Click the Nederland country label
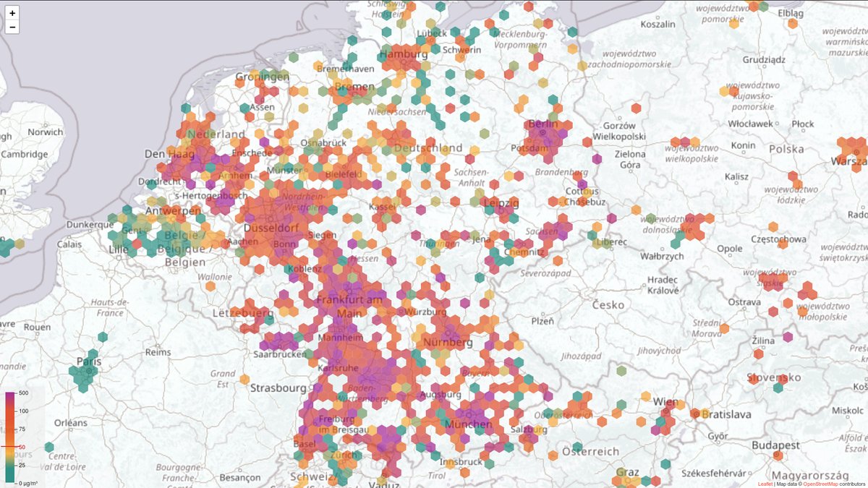868x488 pixels. tap(216, 134)
